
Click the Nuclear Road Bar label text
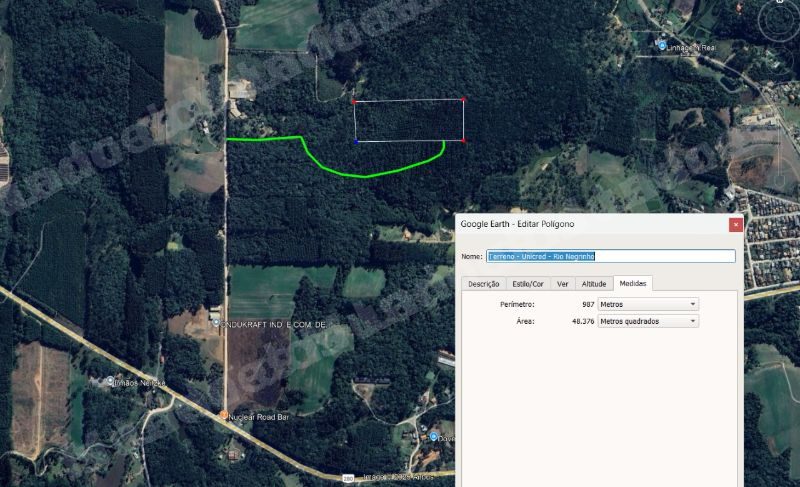pyautogui.click(x=259, y=417)
